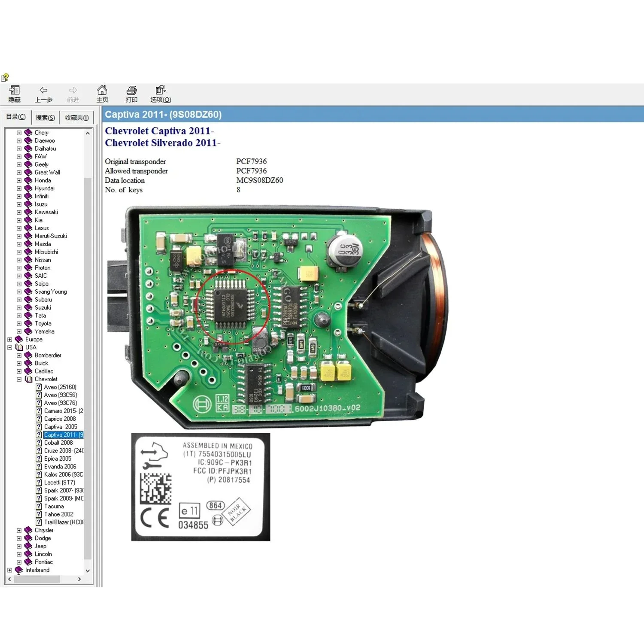Click the help book icon above toolbar
644x644 pixels.
[5, 78]
